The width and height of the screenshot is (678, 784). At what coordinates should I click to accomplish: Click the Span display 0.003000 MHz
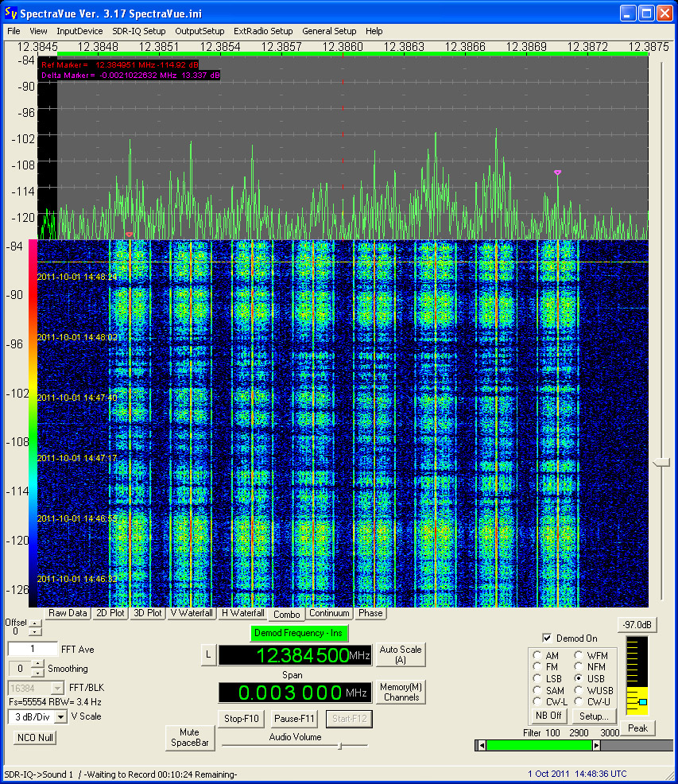click(296, 693)
